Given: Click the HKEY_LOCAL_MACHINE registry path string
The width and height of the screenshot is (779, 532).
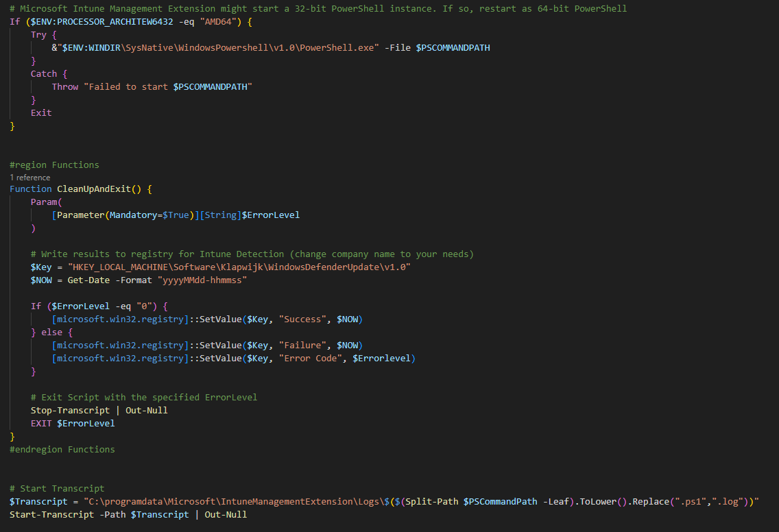Looking at the screenshot, I should 239,267.
